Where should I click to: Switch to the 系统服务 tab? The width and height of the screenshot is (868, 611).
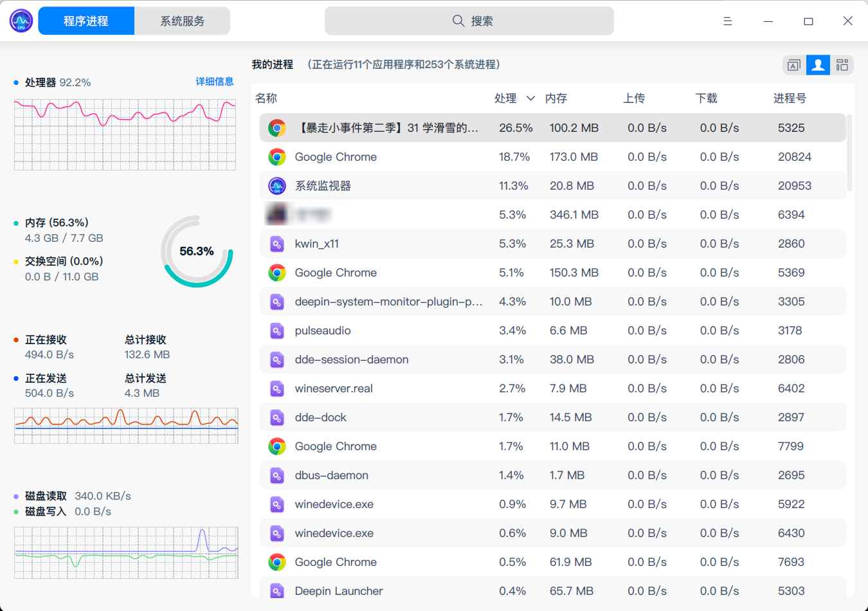pyautogui.click(x=182, y=21)
